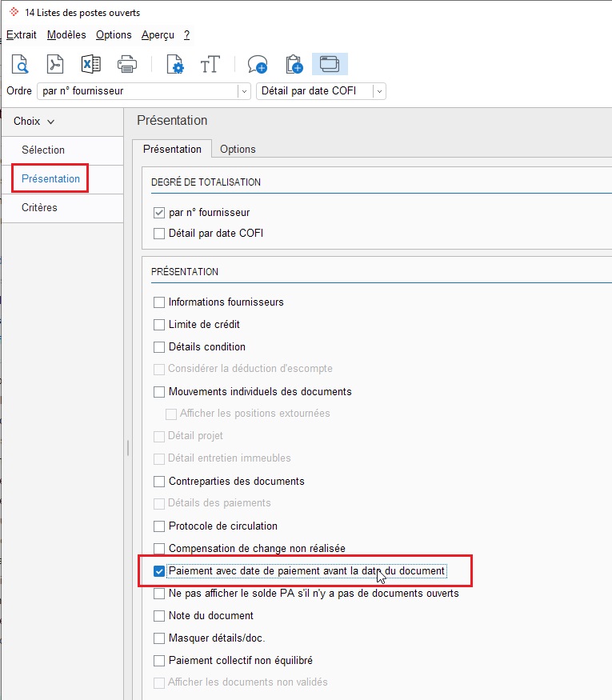This screenshot has width=612, height=700.
Task: Click the 'Ordre' label
Action: (x=19, y=91)
